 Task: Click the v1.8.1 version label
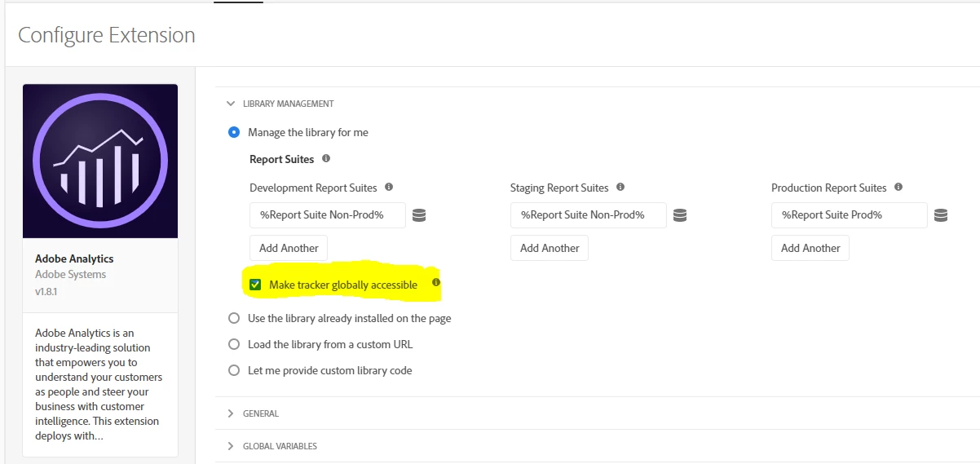[48, 290]
